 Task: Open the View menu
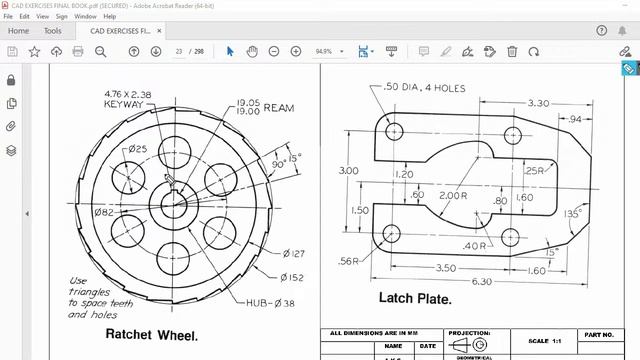click(x=42, y=16)
